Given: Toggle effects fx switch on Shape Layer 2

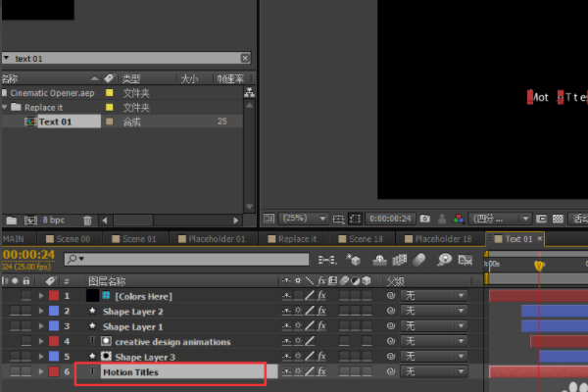Looking at the screenshot, I should (x=321, y=311).
